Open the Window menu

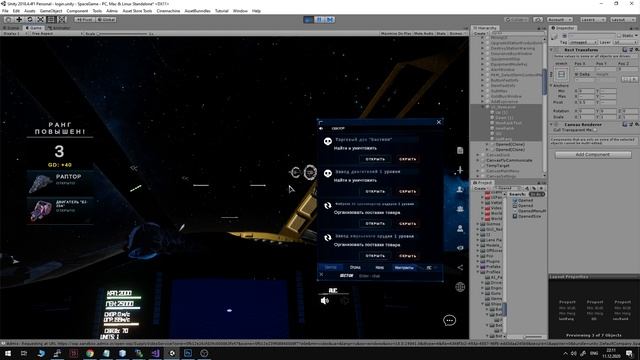tap(240, 11)
